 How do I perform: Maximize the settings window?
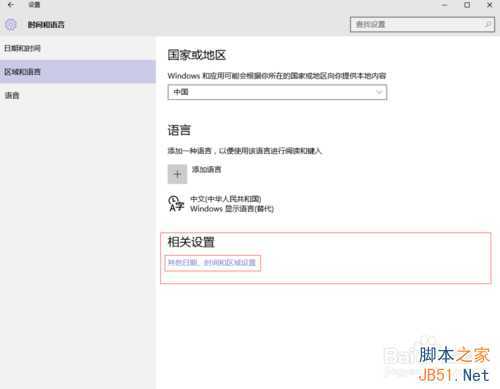(x=467, y=5)
